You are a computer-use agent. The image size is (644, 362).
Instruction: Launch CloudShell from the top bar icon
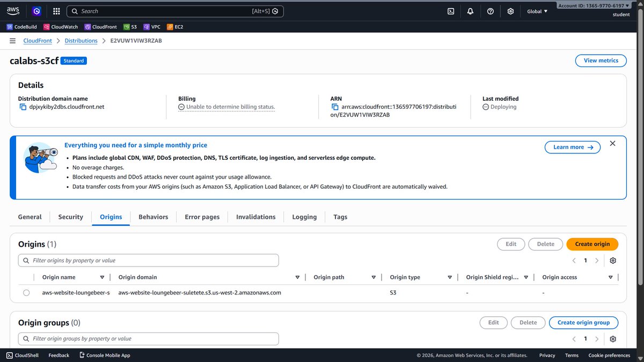pos(451,11)
